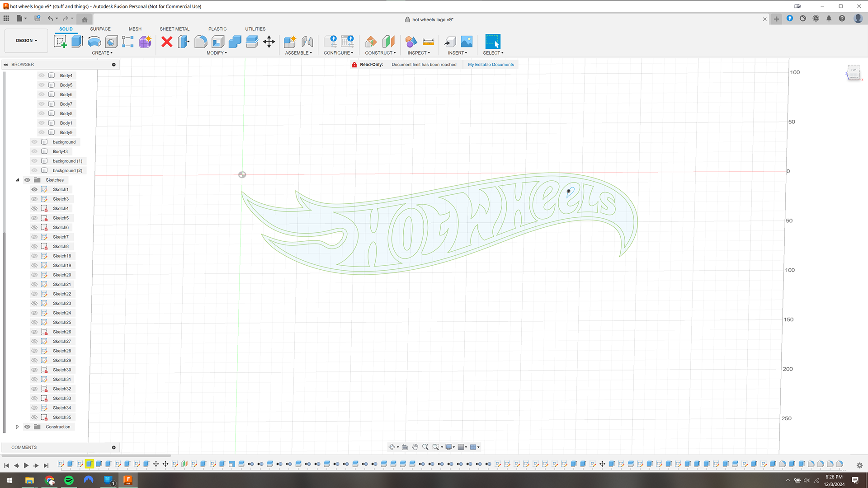Switch to the SOLID tab
The image size is (868, 488).
66,29
